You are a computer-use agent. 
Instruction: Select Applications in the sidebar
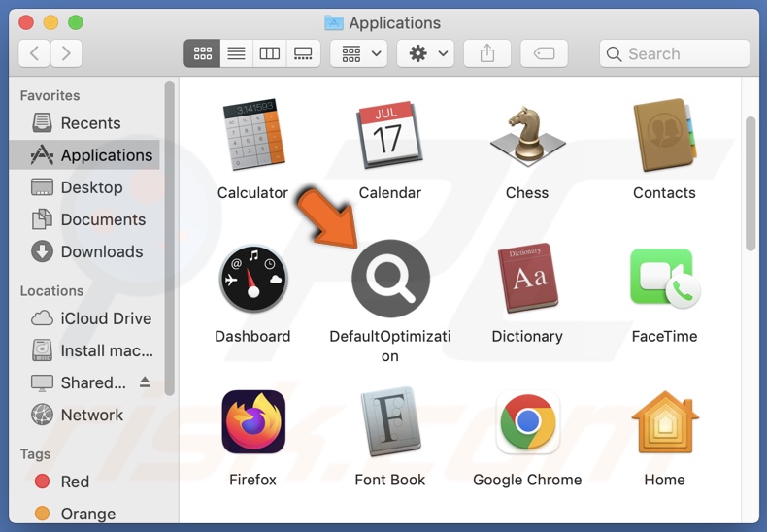click(x=84, y=155)
